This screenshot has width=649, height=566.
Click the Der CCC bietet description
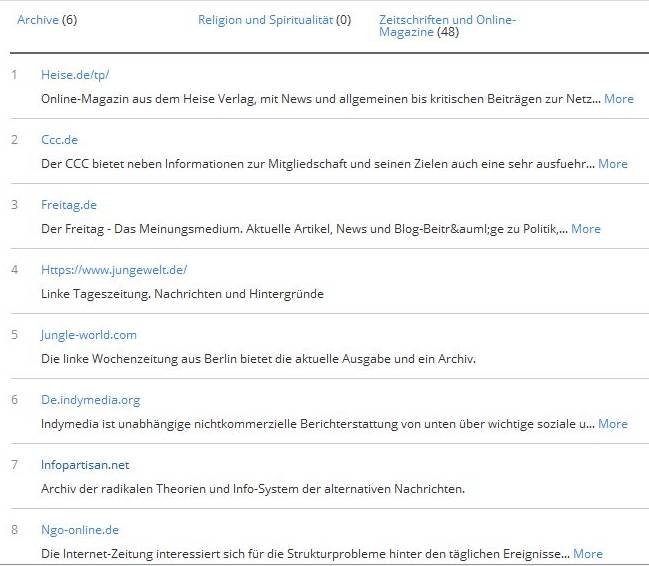(318, 164)
